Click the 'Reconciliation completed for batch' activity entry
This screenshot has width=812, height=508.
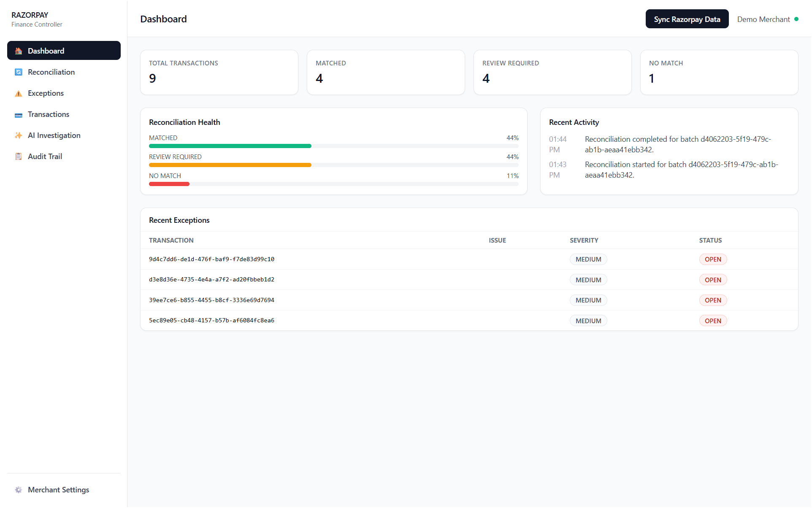click(x=678, y=144)
